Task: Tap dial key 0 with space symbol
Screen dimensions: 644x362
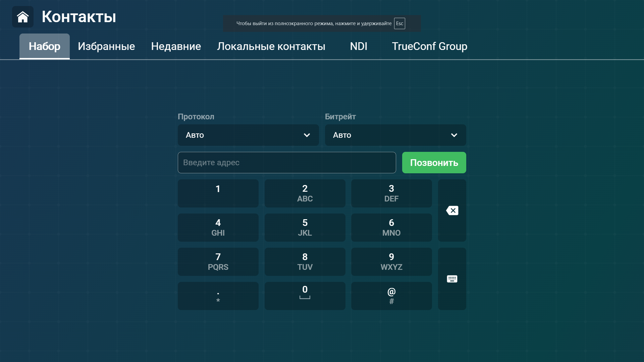Action: coord(305,296)
